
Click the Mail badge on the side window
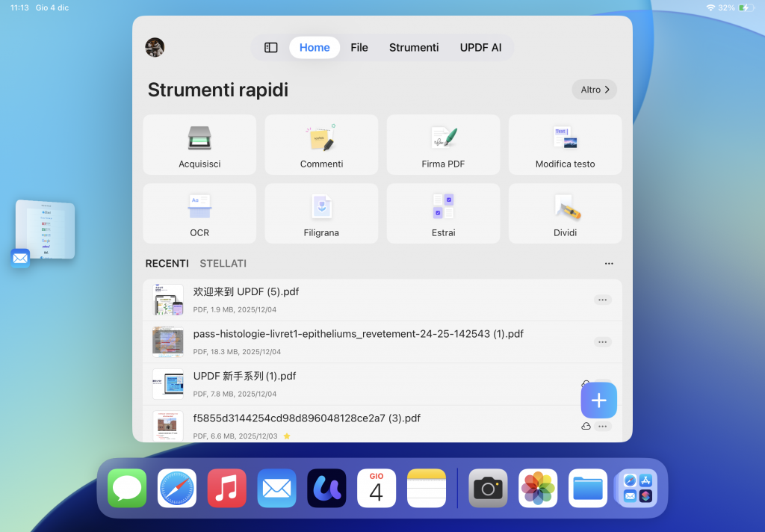pyautogui.click(x=20, y=259)
